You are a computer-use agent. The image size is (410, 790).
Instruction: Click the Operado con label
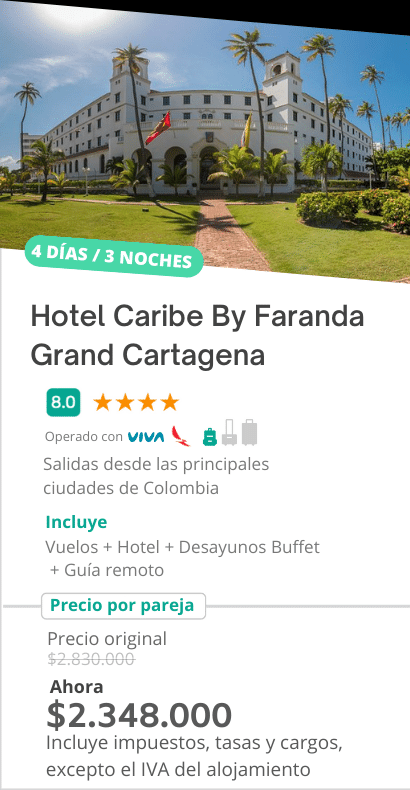pos(84,437)
